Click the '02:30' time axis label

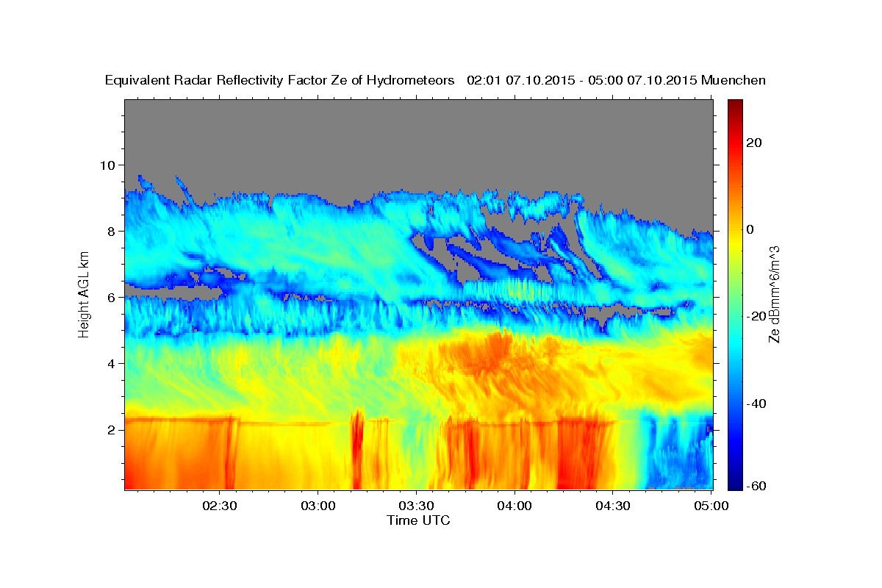point(220,506)
